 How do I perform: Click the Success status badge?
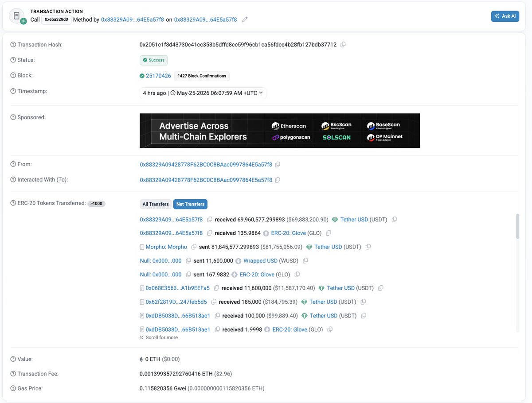[154, 60]
